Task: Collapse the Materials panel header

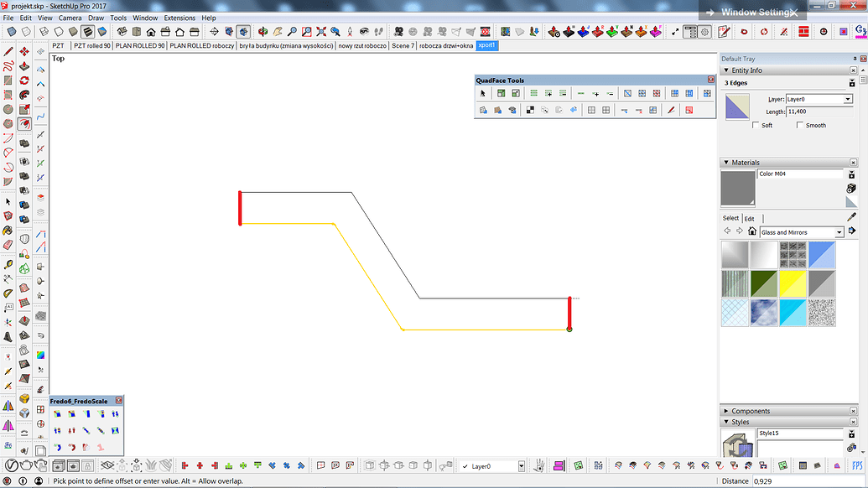Action: (727, 161)
